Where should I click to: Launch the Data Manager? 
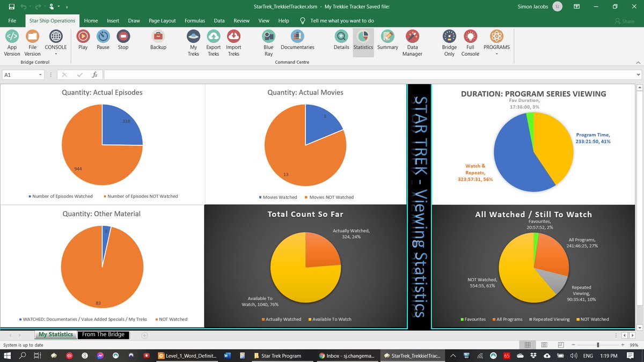[x=412, y=43]
